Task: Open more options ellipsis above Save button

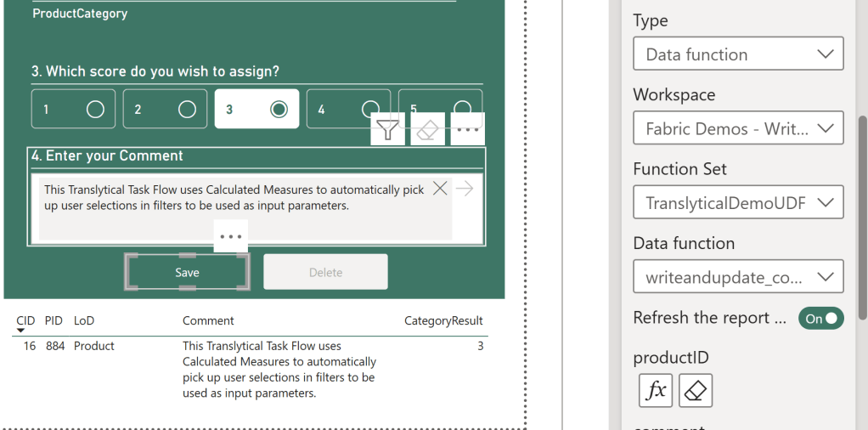Action: (231, 236)
